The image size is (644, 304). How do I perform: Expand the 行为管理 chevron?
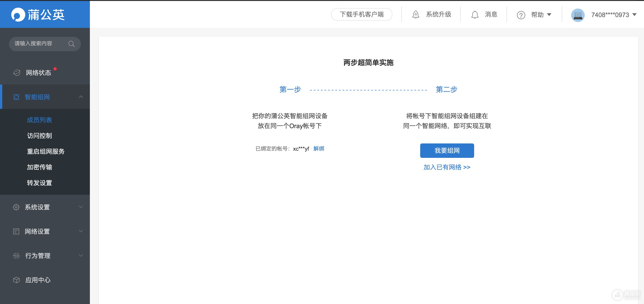point(81,255)
